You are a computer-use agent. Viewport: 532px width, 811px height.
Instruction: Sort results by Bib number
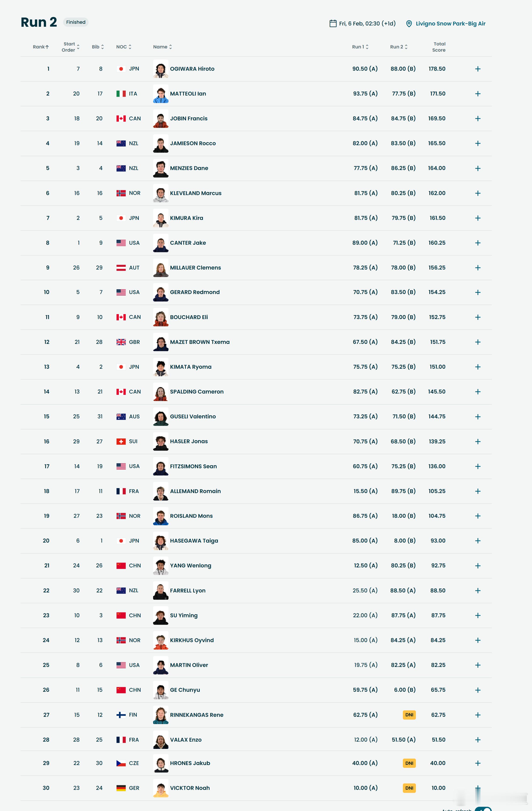click(x=98, y=47)
